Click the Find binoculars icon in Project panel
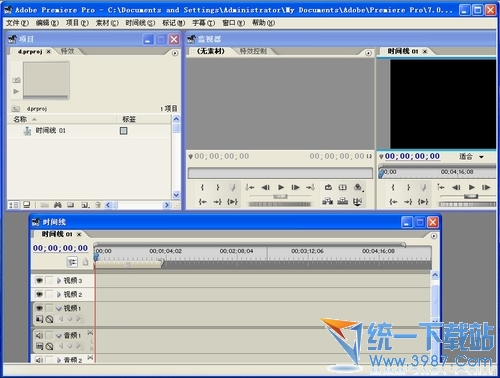Image resolution: width=500 pixels, height=378 pixels. pyautogui.click(x=57, y=205)
